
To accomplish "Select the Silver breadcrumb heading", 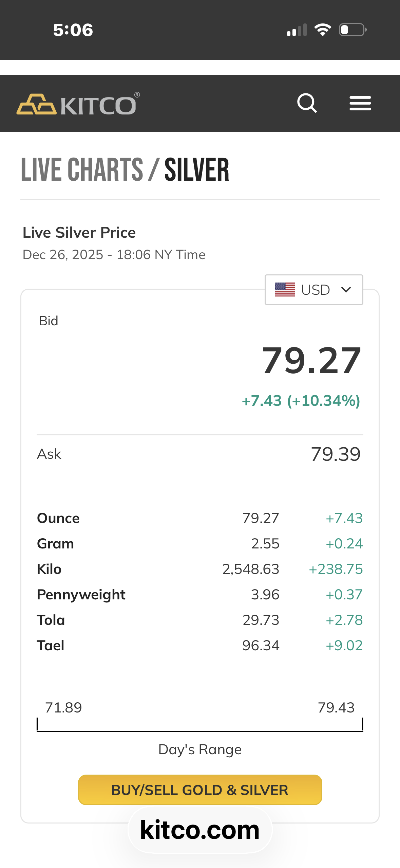I will (x=197, y=169).
